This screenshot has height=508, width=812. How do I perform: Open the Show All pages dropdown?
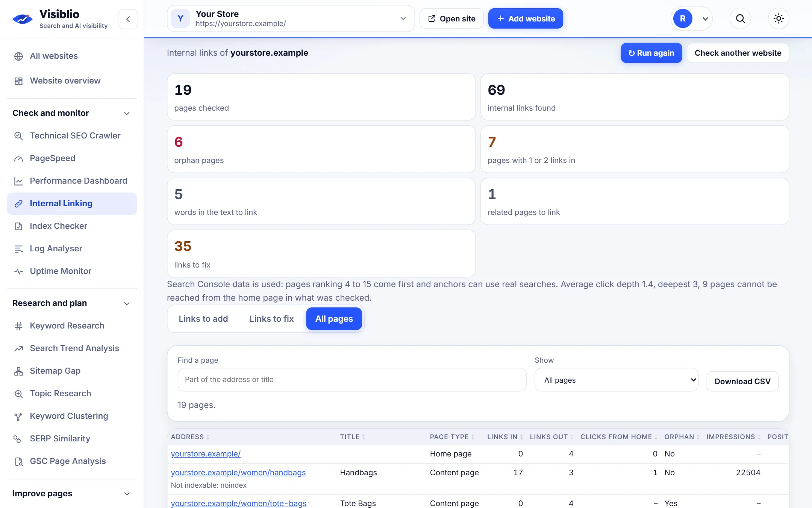click(617, 380)
